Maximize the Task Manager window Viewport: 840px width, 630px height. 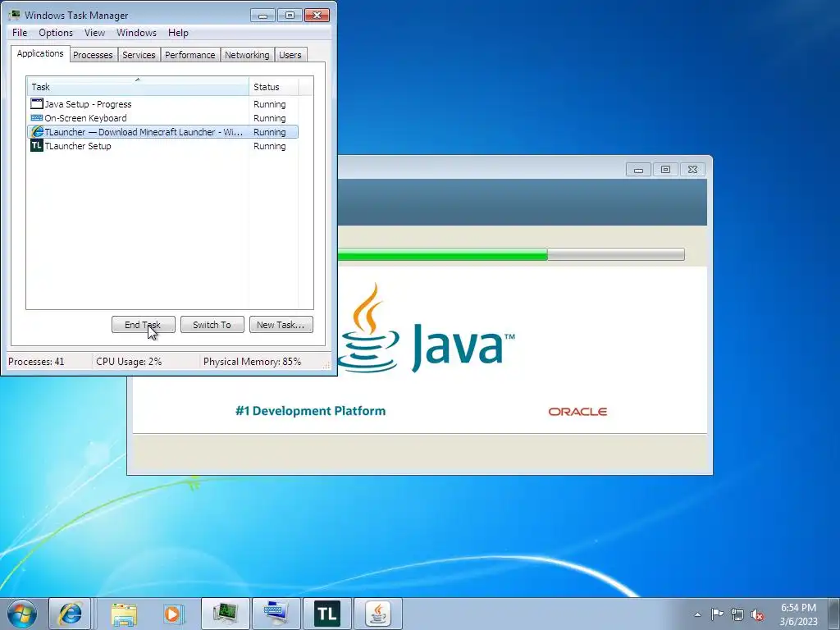pos(290,15)
